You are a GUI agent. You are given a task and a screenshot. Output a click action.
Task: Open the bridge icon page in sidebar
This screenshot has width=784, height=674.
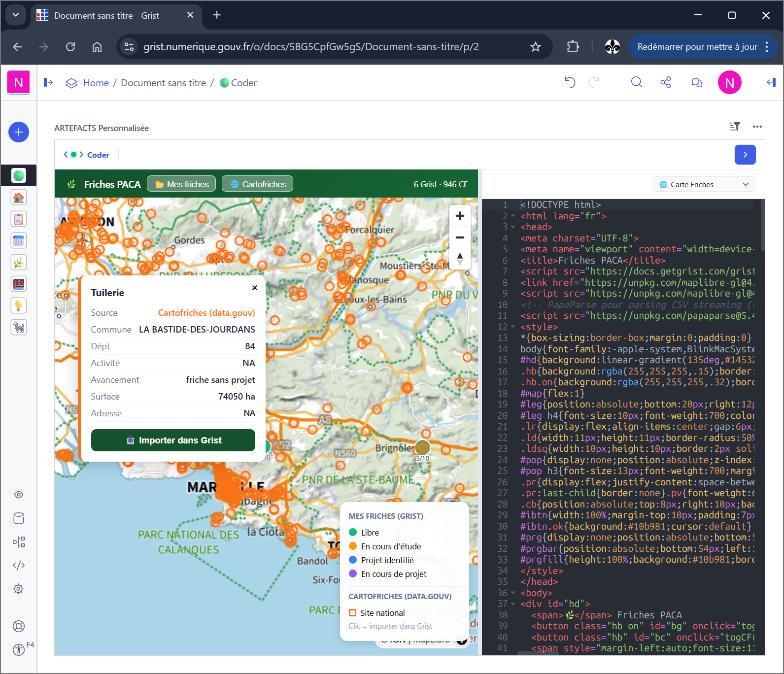coord(19,284)
